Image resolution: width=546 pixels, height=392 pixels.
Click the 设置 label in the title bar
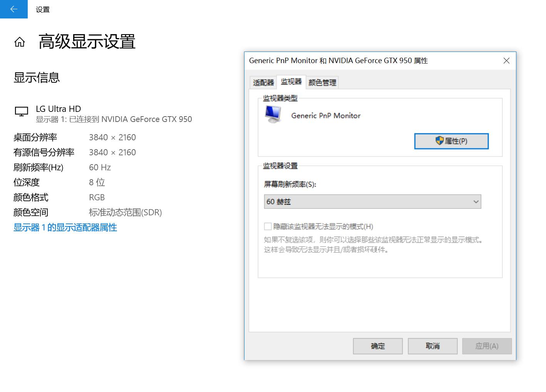(42, 9)
